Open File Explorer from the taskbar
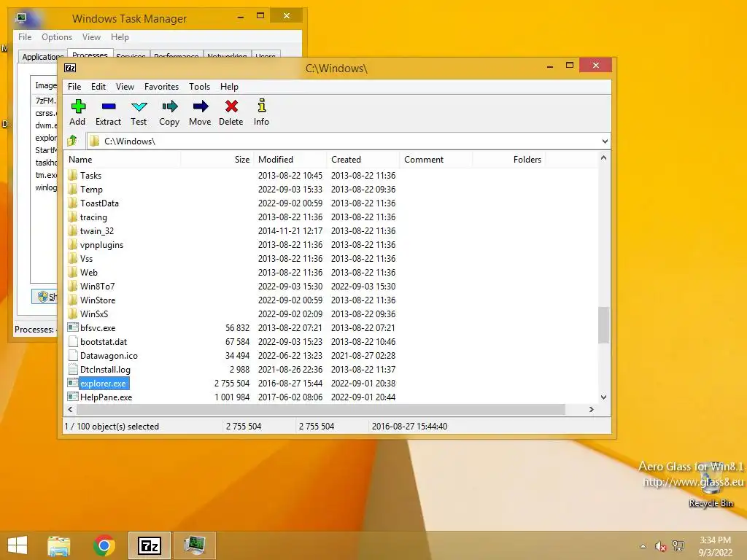747x560 pixels. tap(58, 545)
